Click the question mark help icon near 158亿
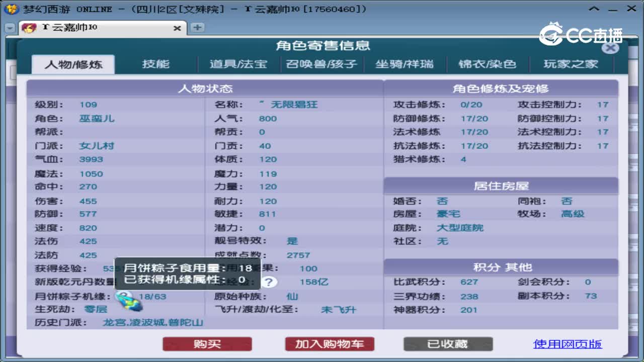Image resolution: width=644 pixels, height=362 pixels. pyautogui.click(x=270, y=282)
